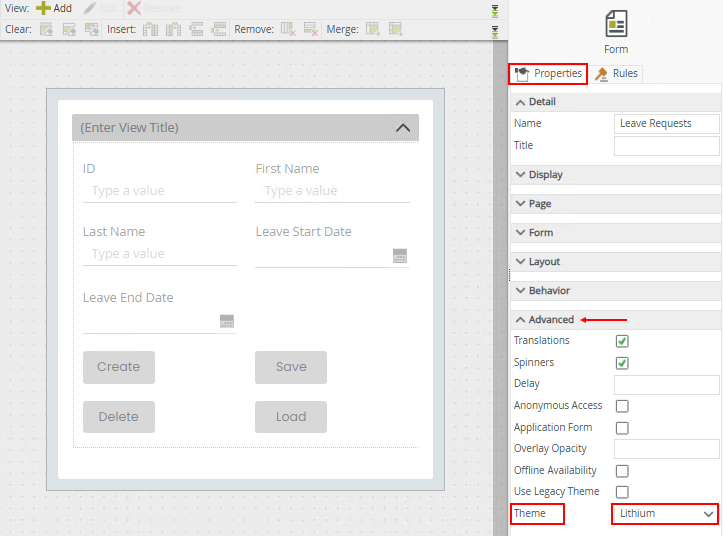Click the Leave End Date input field
Screen dimensions: 723x536
coord(149,322)
